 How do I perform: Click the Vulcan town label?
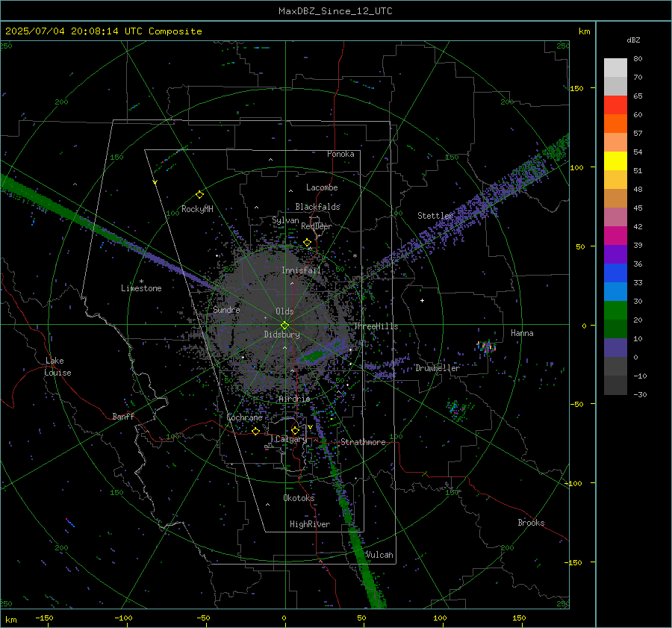pyautogui.click(x=379, y=555)
